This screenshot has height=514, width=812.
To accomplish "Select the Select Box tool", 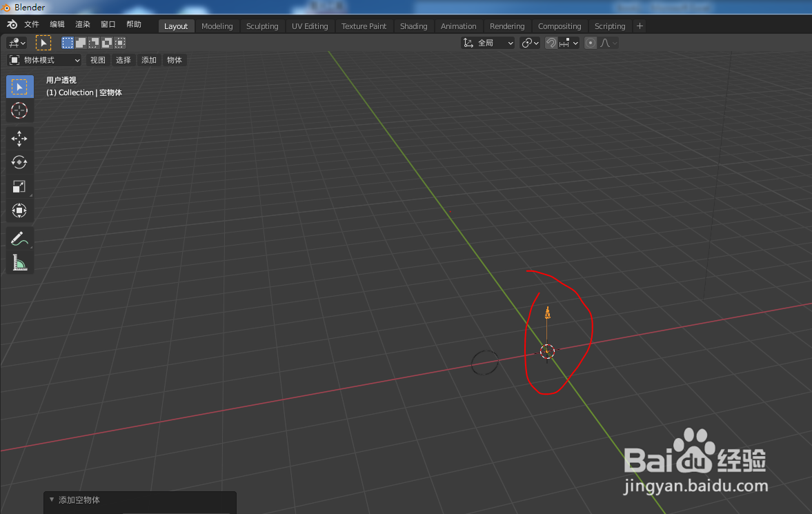I will point(20,86).
